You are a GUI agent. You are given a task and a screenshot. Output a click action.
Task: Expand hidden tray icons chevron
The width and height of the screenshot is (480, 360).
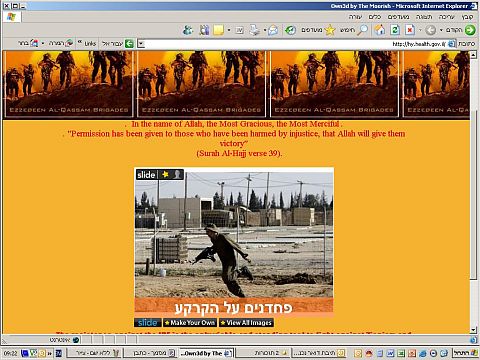[50, 353]
